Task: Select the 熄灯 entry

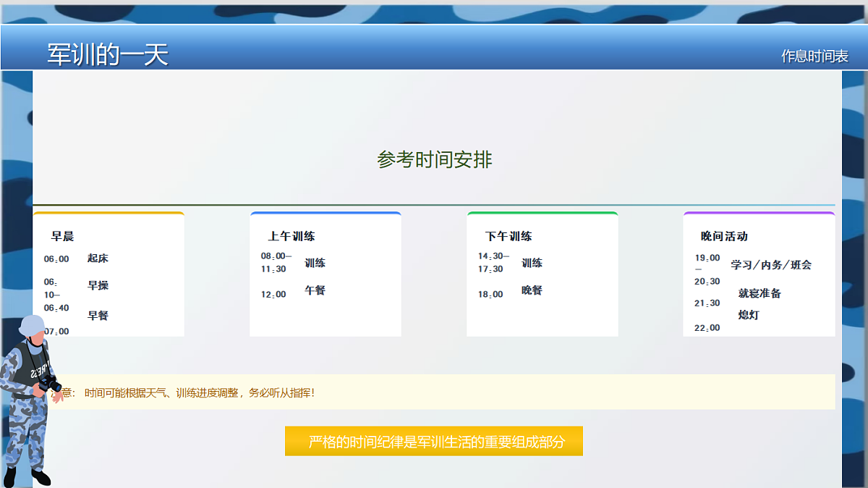Action: [749, 315]
